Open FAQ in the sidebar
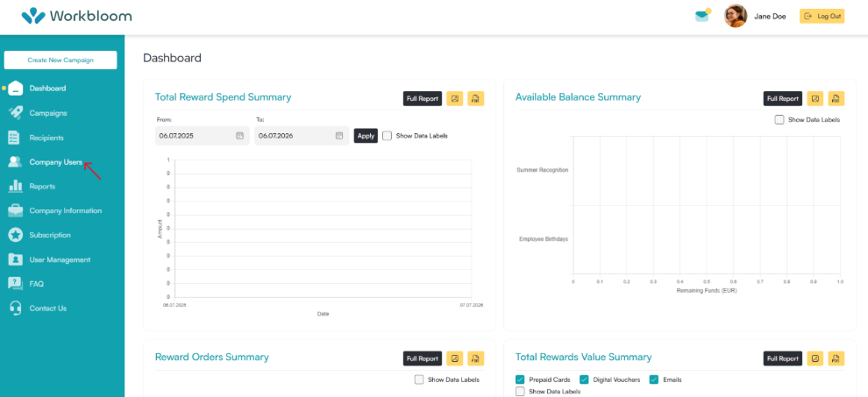Screen dimensions: 868x397 tap(37, 283)
